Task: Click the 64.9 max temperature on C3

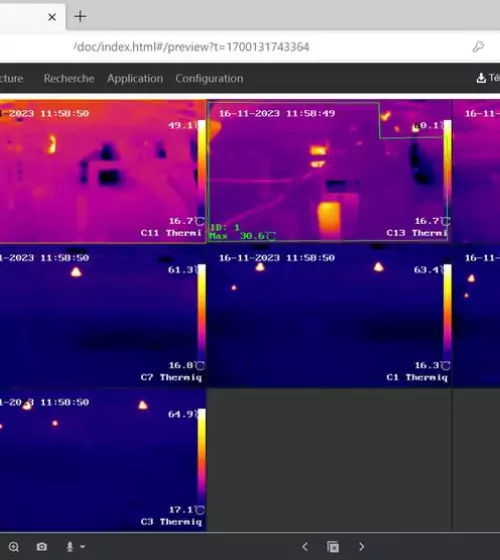Action: [x=182, y=414]
